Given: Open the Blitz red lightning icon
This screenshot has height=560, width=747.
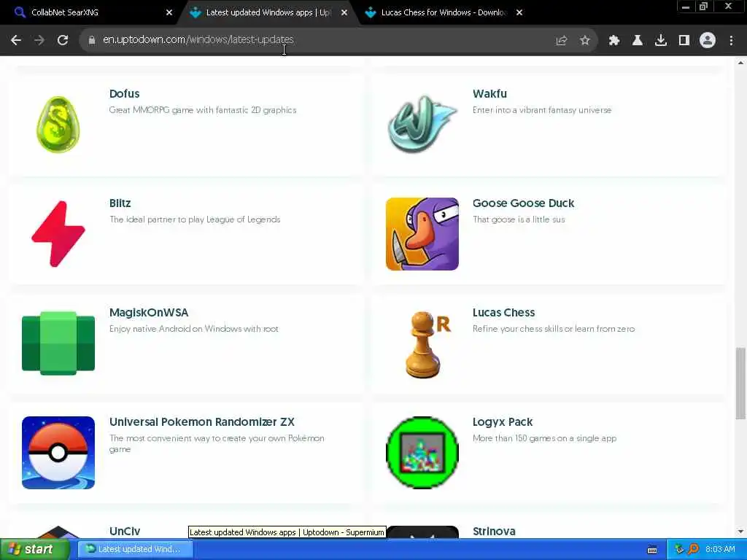Looking at the screenshot, I should (x=58, y=234).
